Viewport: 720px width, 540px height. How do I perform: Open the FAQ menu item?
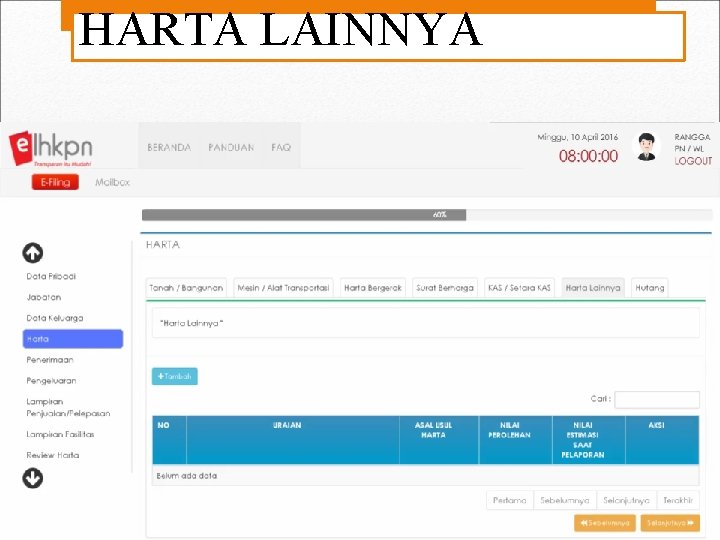click(x=281, y=147)
